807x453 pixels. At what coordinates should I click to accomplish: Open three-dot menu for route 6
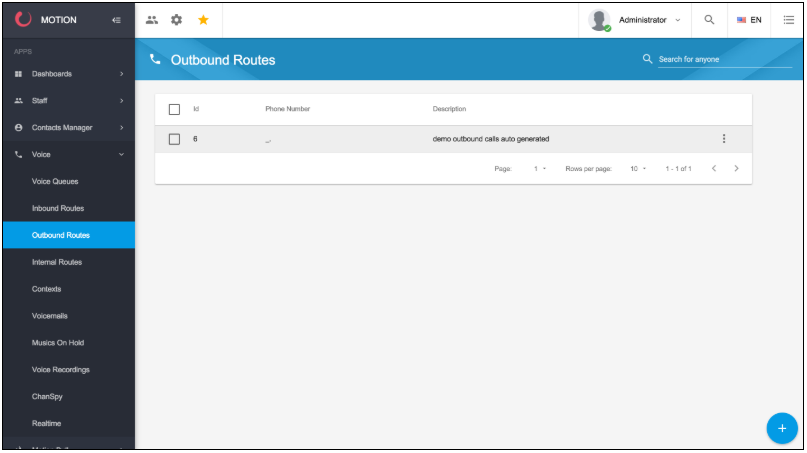[x=723, y=139]
